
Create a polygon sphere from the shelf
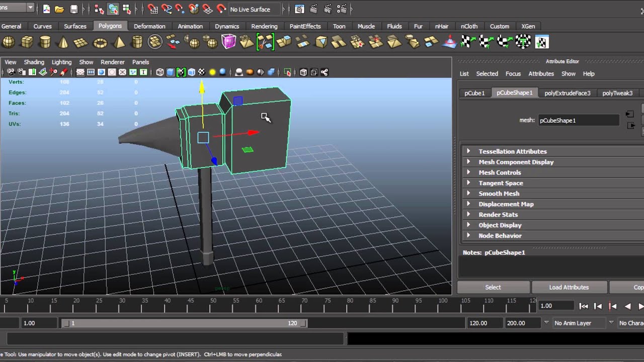point(9,42)
